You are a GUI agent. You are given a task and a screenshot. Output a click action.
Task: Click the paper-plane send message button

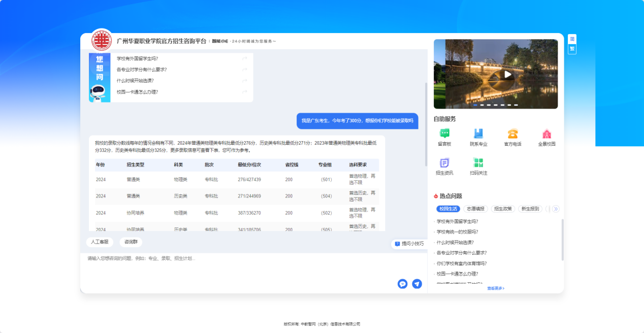417,284
